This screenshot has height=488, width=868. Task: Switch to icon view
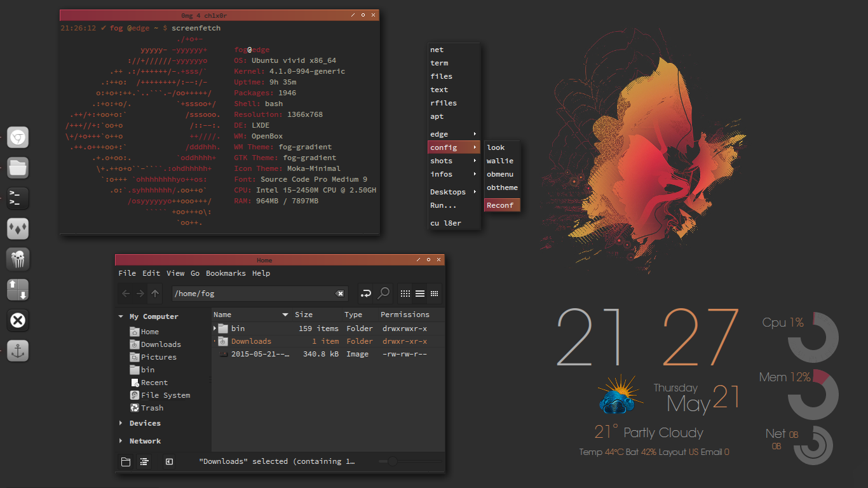pyautogui.click(x=405, y=294)
